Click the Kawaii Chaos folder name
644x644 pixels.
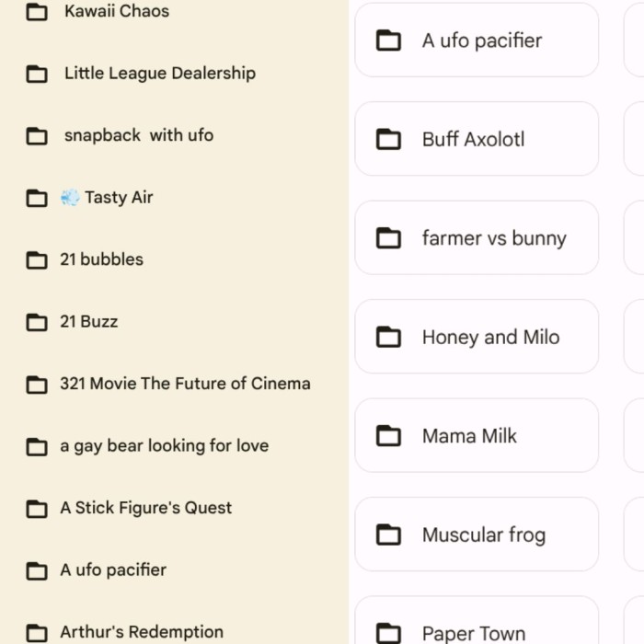(x=117, y=12)
